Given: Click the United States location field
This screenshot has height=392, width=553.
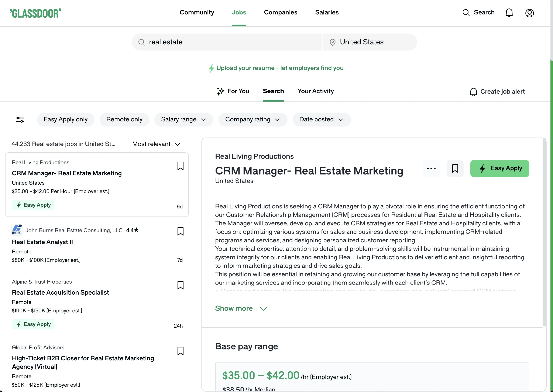Looking at the screenshot, I should 370,42.
